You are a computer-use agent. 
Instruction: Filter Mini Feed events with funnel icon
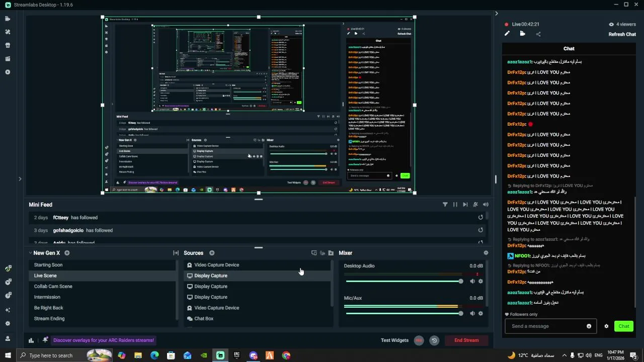pos(445,205)
